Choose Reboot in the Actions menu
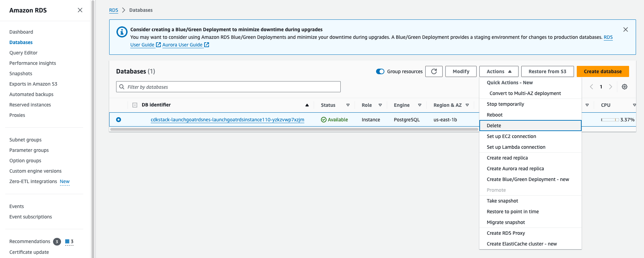The image size is (644, 258). pyautogui.click(x=530, y=115)
